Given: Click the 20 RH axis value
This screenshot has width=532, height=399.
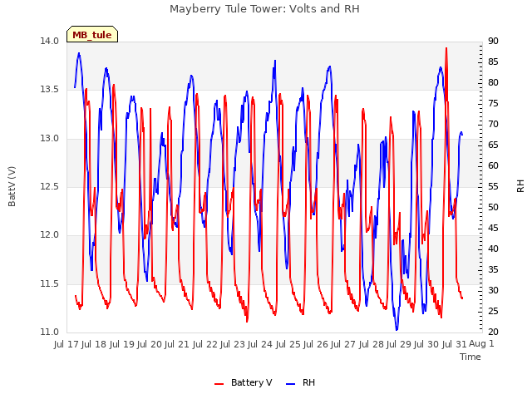Looking at the screenshot, I should pyautogui.click(x=493, y=332).
